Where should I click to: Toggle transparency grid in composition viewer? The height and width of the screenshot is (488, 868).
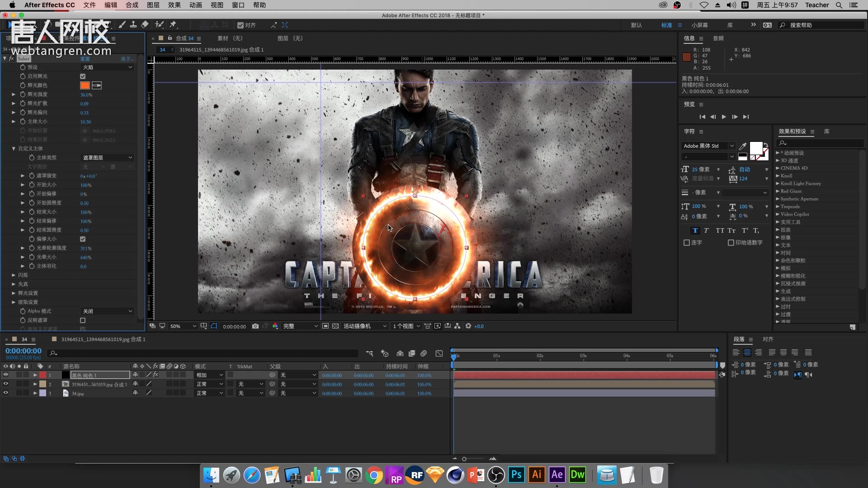point(335,326)
